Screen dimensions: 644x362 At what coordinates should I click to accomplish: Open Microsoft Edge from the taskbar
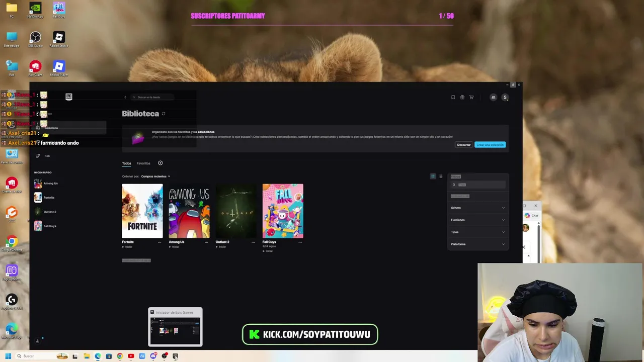pos(98,356)
